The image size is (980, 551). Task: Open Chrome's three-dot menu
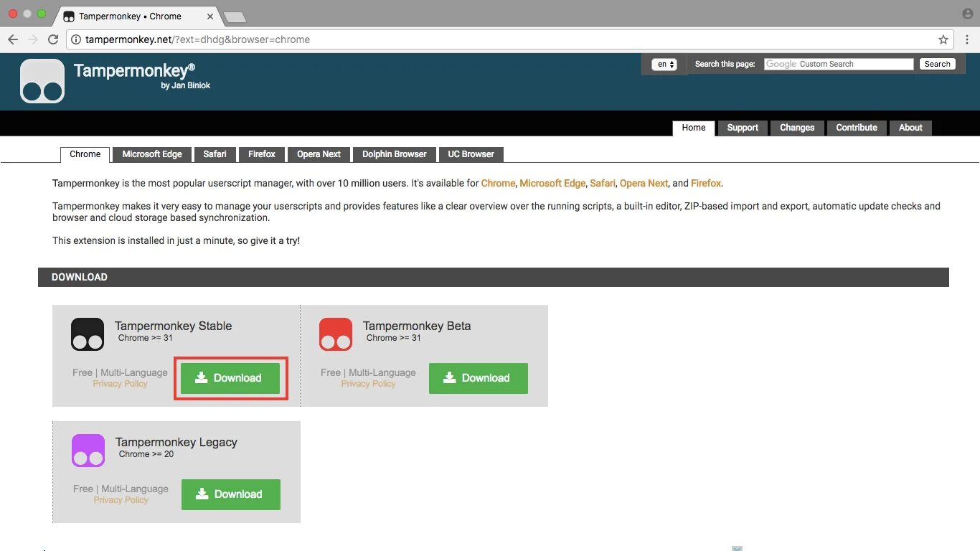click(968, 39)
